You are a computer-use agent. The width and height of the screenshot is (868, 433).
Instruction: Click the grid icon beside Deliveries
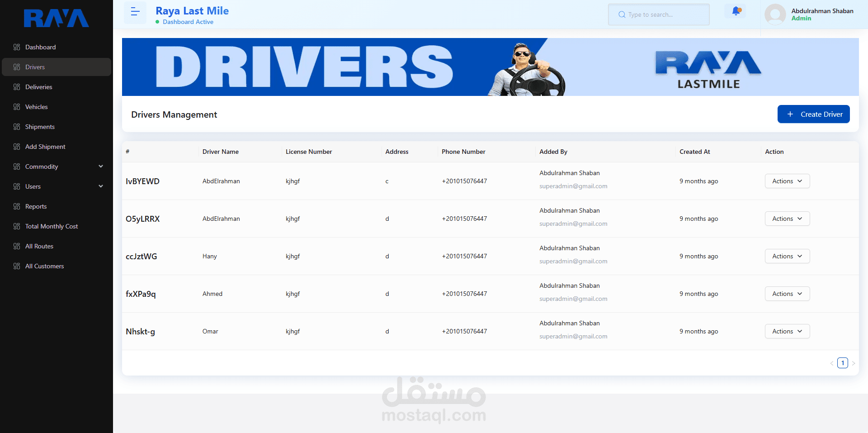[x=17, y=87]
